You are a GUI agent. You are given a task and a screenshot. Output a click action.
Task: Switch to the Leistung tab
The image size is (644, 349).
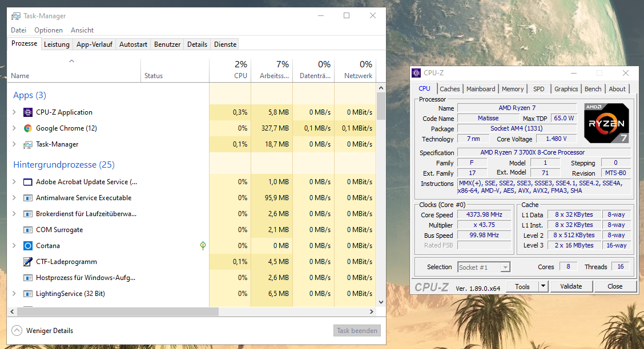pyautogui.click(x=57, y=44)
